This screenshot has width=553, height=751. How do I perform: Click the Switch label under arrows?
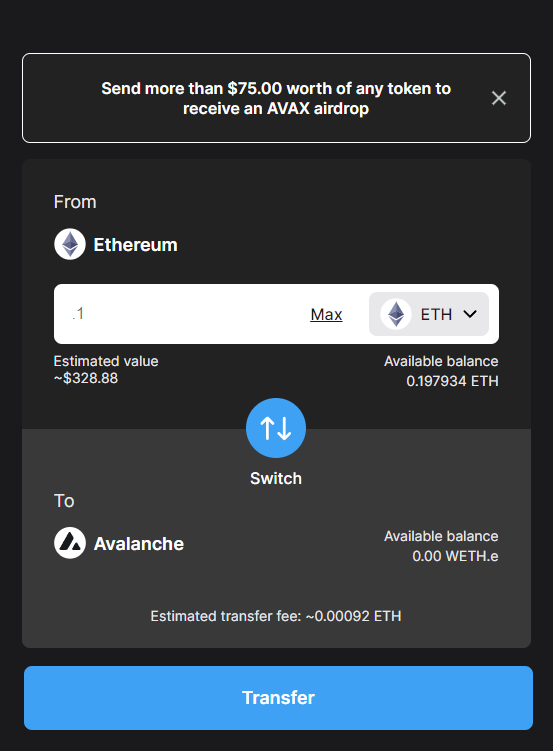point(276,478)
